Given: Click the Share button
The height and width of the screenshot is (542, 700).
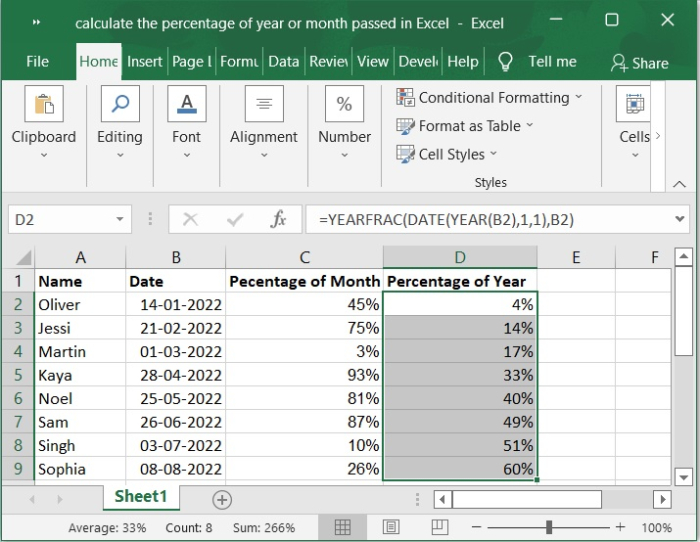Looking at the screenshot, I should pyautogui.click(x=639, y=62).
